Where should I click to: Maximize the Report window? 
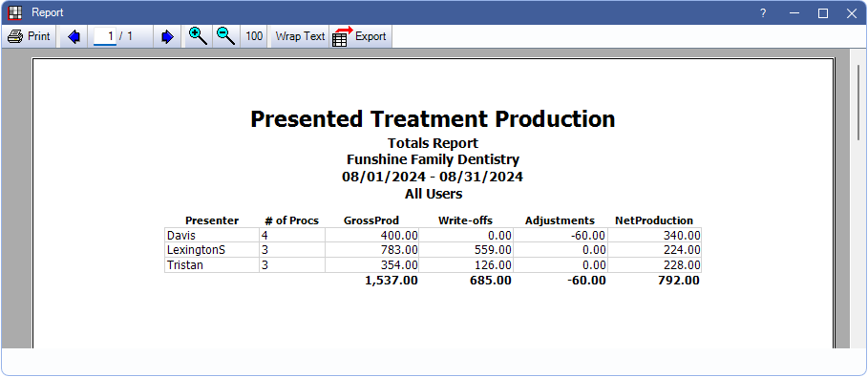tap(823, 12)
